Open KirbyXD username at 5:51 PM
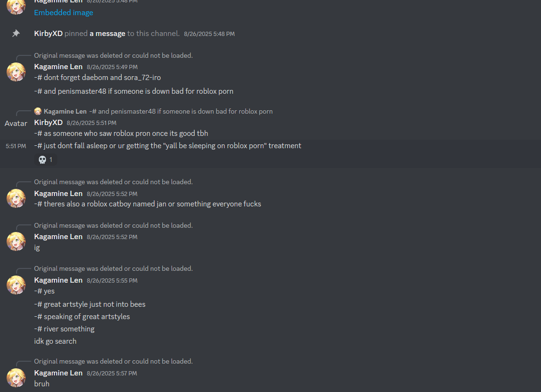Image resolution: width=541 pixels, height=392 pixels. point(48,123)
